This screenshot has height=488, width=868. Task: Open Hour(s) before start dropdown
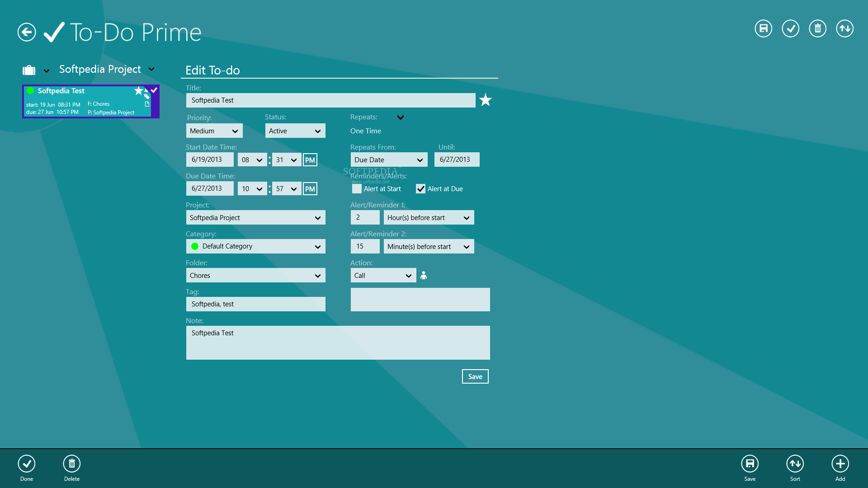429,218
